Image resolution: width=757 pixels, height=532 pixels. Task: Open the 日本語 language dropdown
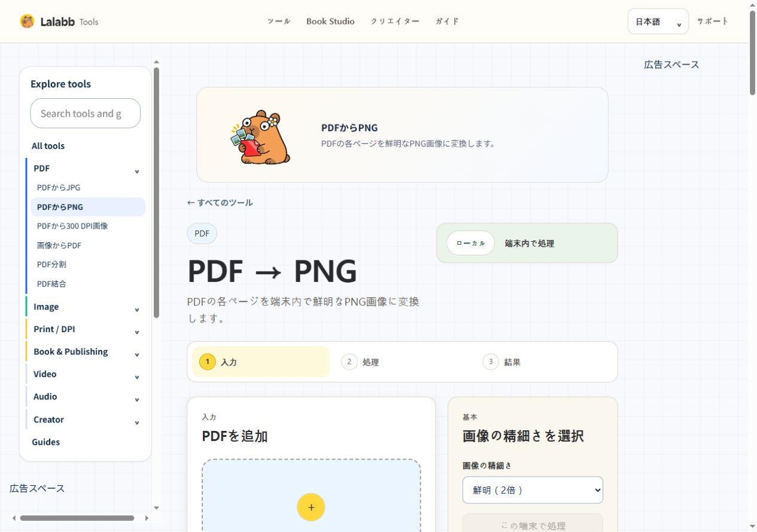(x=658, y=22)
